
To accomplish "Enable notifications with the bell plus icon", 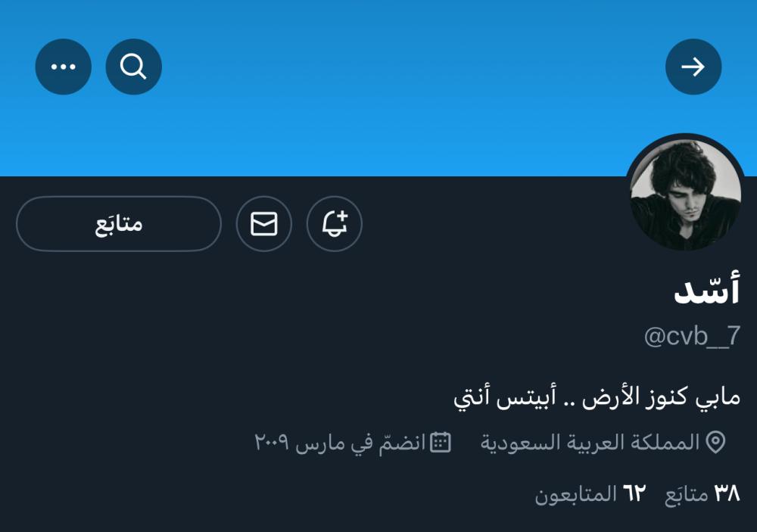I will point(335,224).
